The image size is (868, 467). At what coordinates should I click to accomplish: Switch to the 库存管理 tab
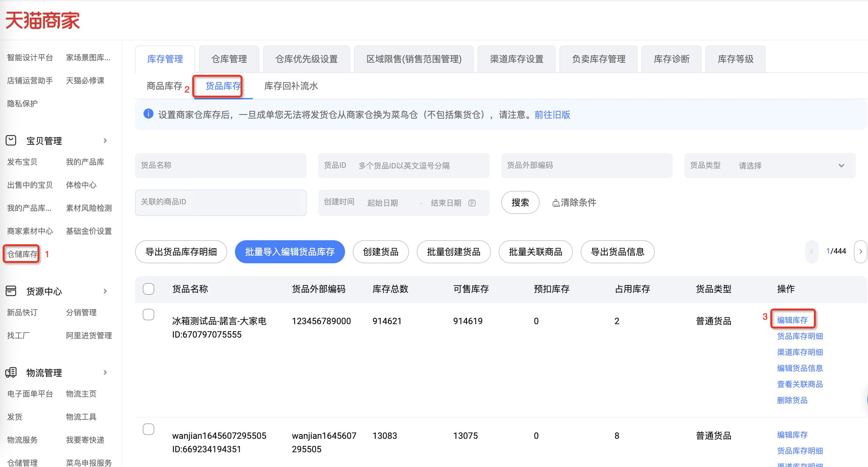165,59
